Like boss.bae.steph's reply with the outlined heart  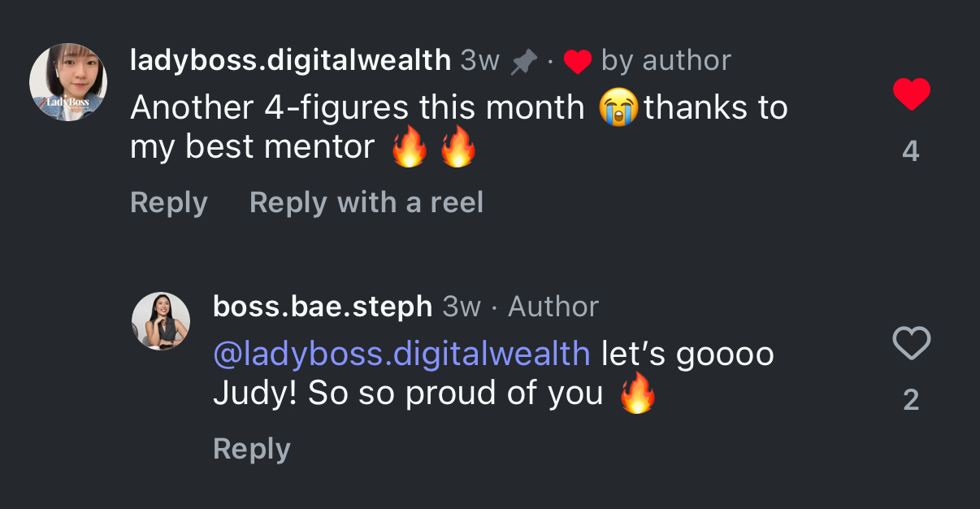tap(911, 343)
